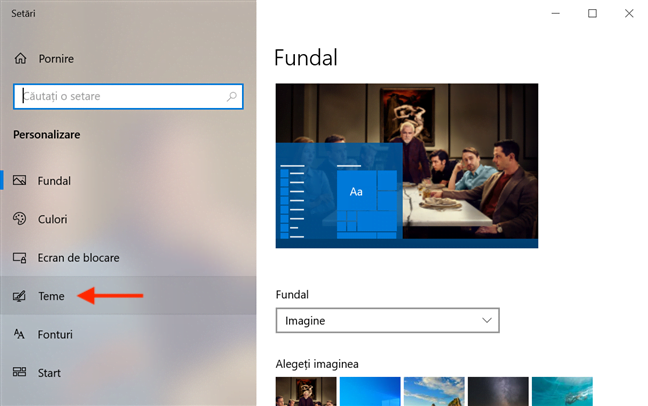This screenshot has width=648, height=406.
Task: Close the Setări window
Action: 629,13
